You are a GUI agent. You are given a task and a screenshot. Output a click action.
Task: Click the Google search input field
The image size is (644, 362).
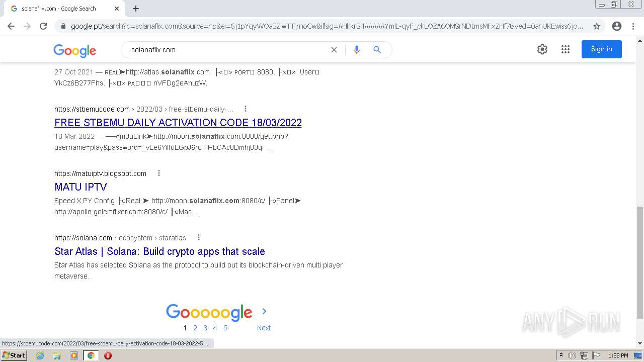click(x=226, y=50)
